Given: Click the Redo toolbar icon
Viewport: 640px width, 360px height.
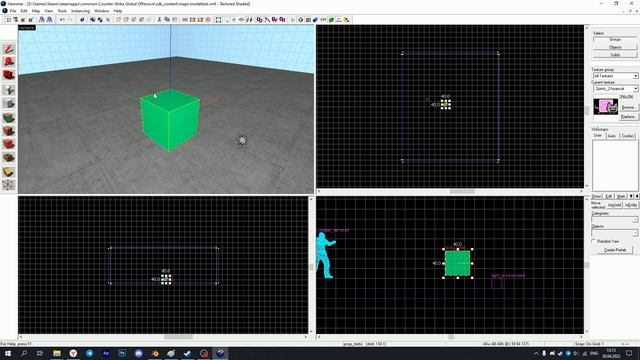Looking at the screenshot, I should click(70, 20).
